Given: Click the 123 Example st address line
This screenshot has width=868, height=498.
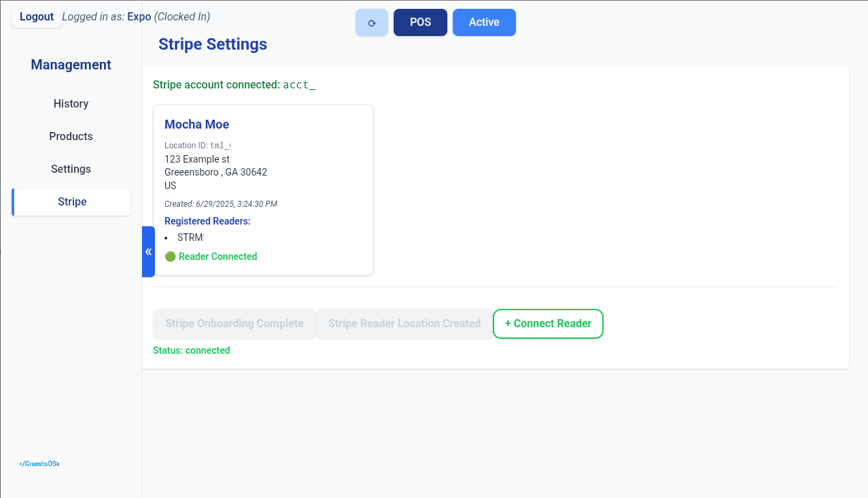Looking at the screenshot, I should (x=197, y=159).
